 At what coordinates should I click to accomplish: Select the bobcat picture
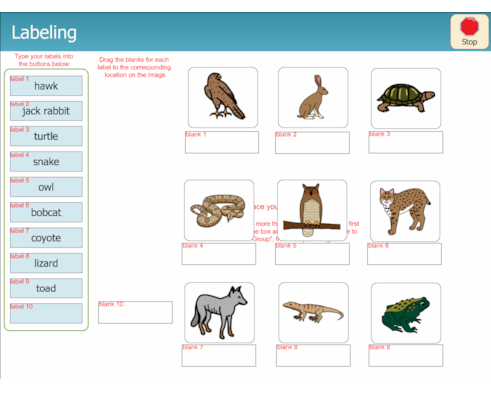405,211
